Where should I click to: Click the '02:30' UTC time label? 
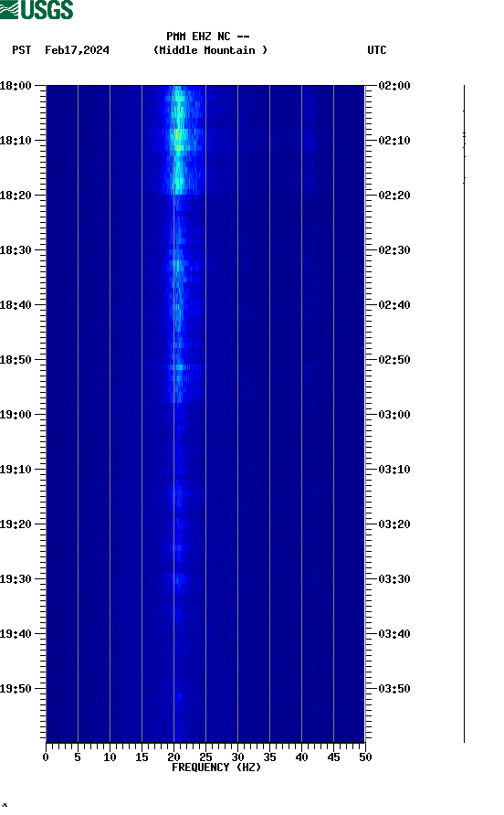coord(394,250)
